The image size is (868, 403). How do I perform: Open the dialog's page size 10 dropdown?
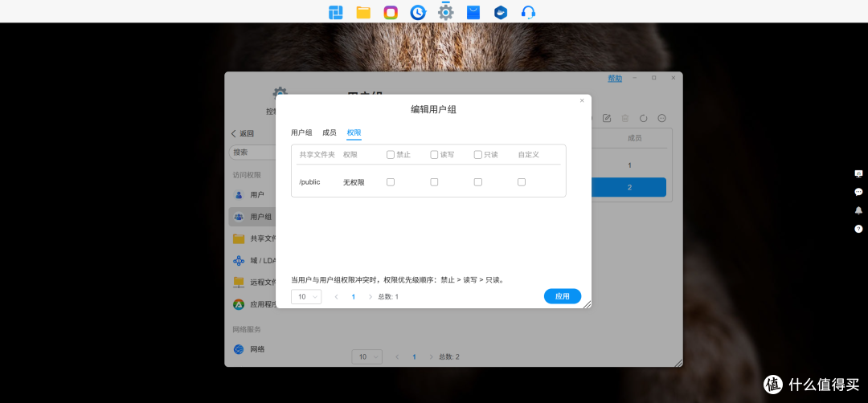pyautogui.click(x=306, y=296)
